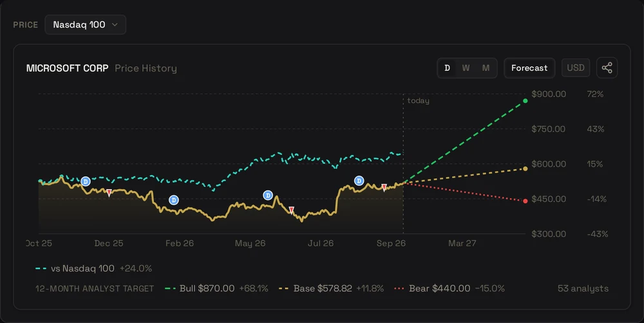Click the Sep 26 date axis label
Viewport: 644px width, 323px height.
[x=391, y=243]
